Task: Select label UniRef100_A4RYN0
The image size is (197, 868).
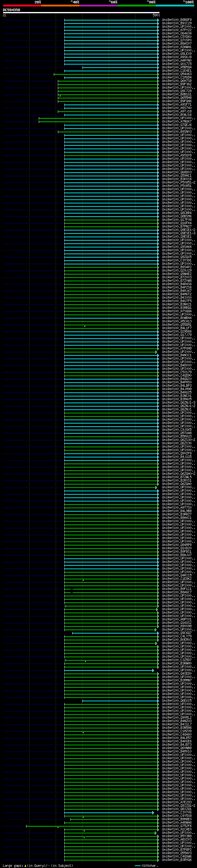Action: [x=177, y=61]
